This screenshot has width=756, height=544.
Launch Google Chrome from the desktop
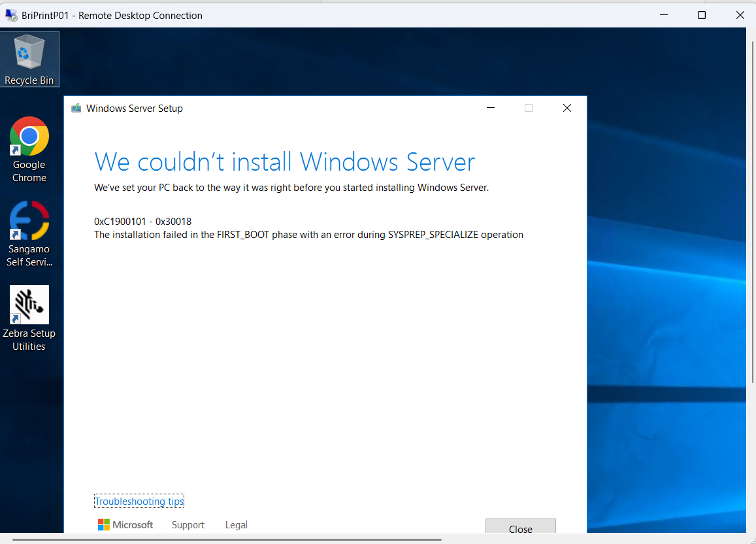click(x=29, y=150)
